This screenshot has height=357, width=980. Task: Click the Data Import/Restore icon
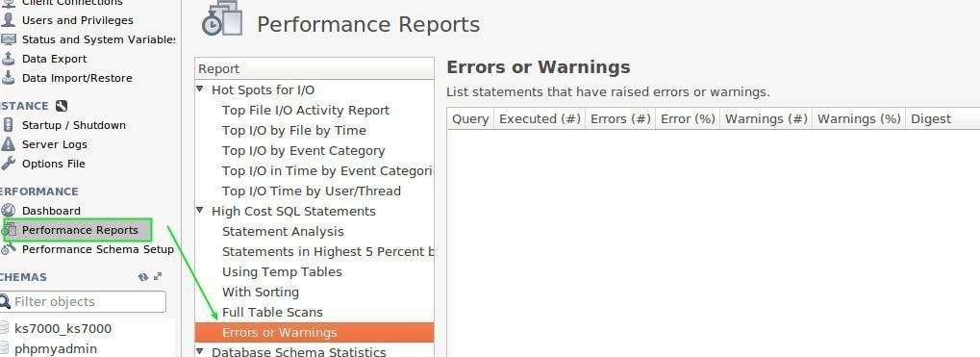click(x=8, y=78)
